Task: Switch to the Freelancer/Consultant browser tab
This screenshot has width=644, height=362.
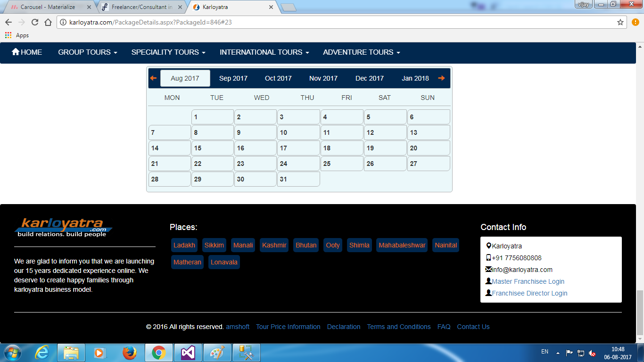Action: tap(141, 7)
